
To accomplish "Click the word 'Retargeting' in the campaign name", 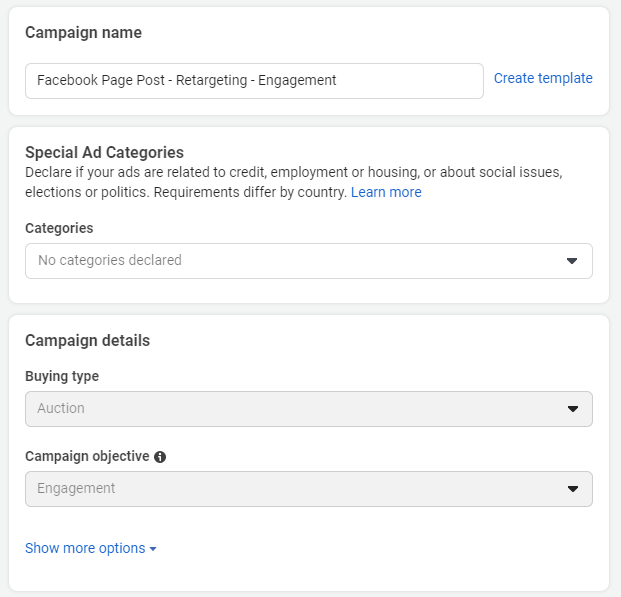I will [211, 80].
